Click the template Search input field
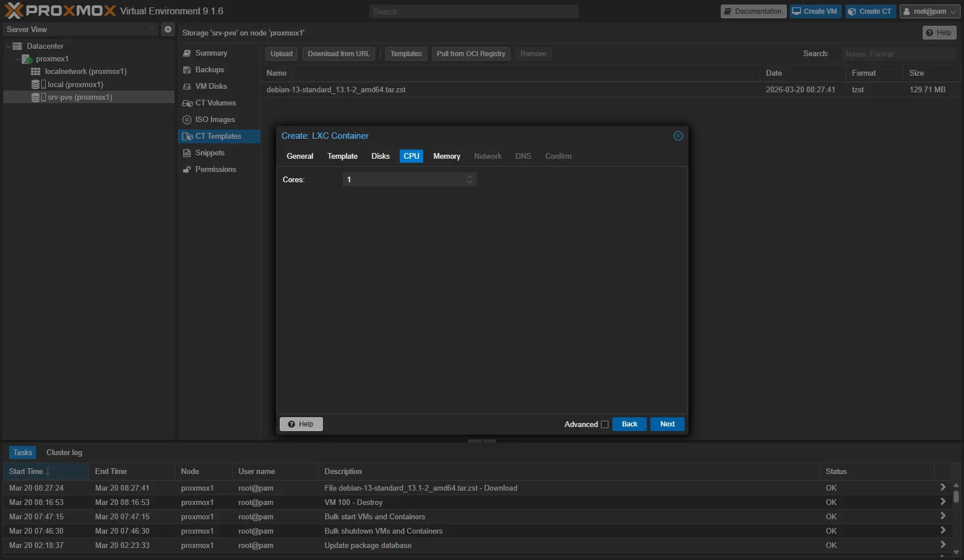The height and width of the screenshot is (560, 964). point(898,54)
